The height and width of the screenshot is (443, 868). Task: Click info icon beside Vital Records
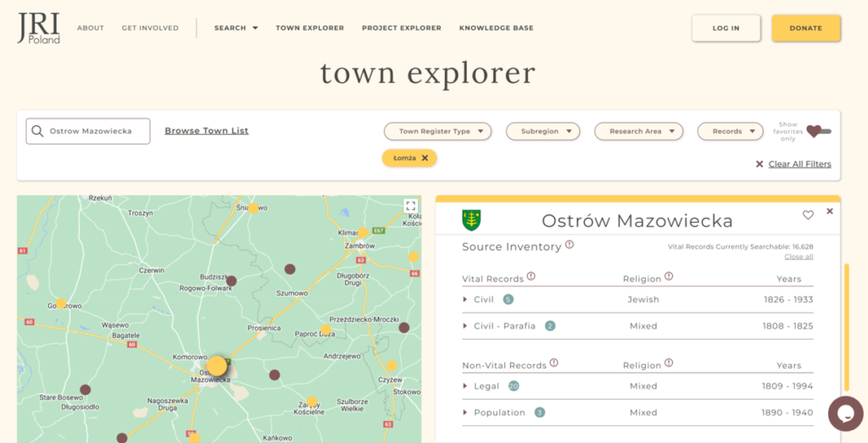coord(531,277)
